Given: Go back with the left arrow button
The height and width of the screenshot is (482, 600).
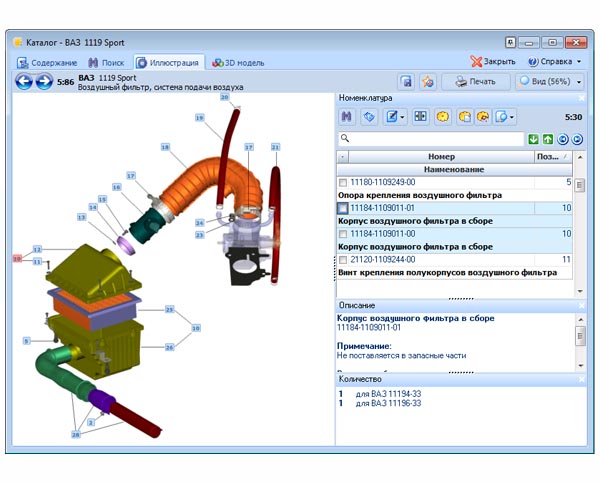Looking at the screenshot, I should (x=24, y=81).
